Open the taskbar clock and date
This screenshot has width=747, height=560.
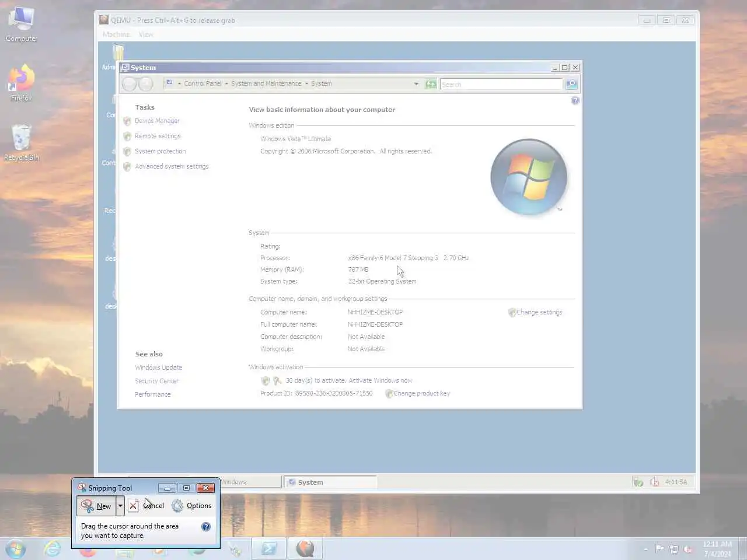click(717, 549)
